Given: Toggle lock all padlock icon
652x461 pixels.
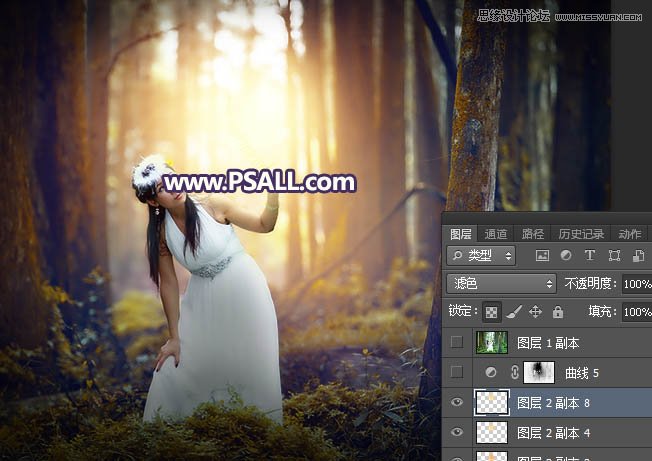Looking at the screenshot, I should point(558,312).
